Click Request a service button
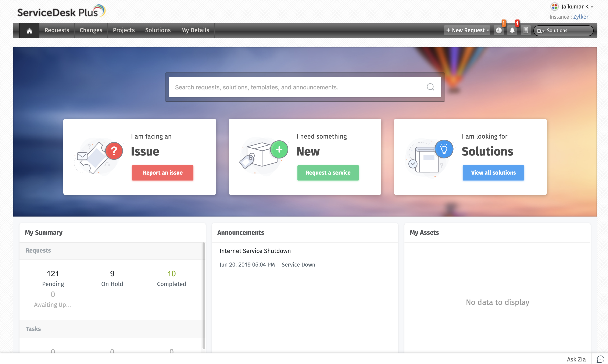Image resolution: width=608 pixels, height=364 pixels. coord(328,173)
